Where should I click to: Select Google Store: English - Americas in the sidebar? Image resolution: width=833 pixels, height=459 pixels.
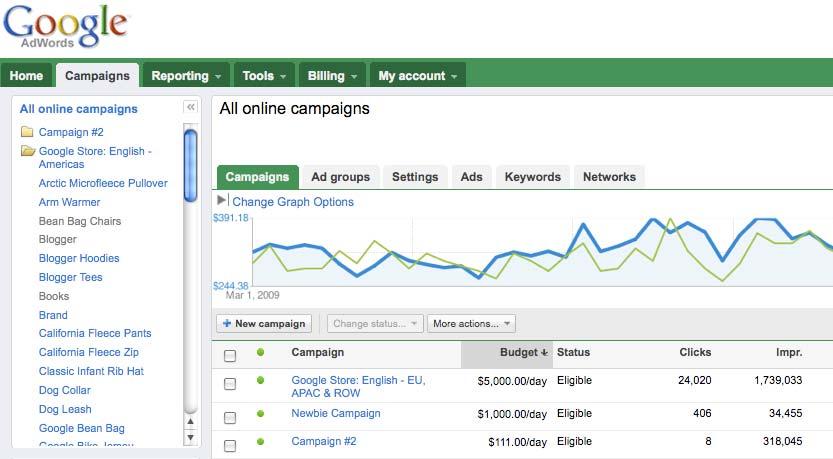[x=95, y=158]
